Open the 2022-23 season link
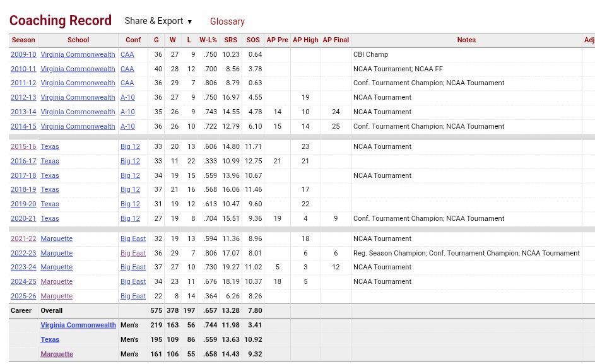 tap(23, 253)
